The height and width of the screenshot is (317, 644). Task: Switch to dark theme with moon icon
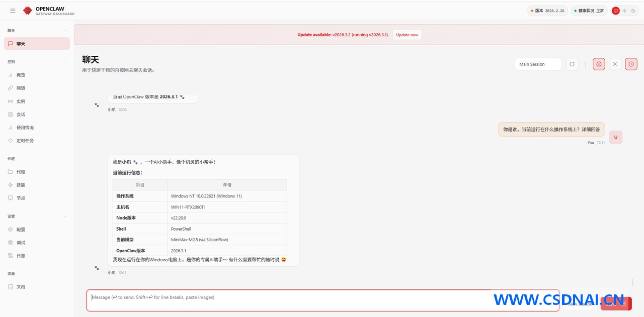[x=633, y=11]
